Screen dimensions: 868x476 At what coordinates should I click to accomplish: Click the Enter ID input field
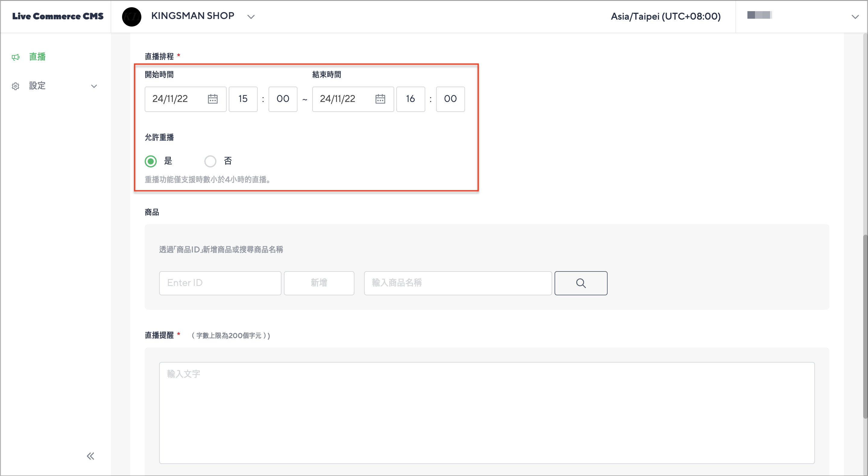pos(220,283)
